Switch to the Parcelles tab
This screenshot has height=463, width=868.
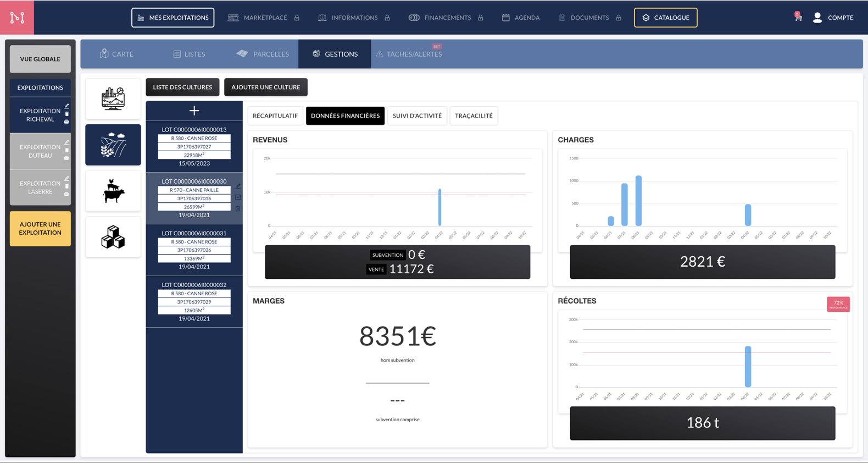click(263, 54)
